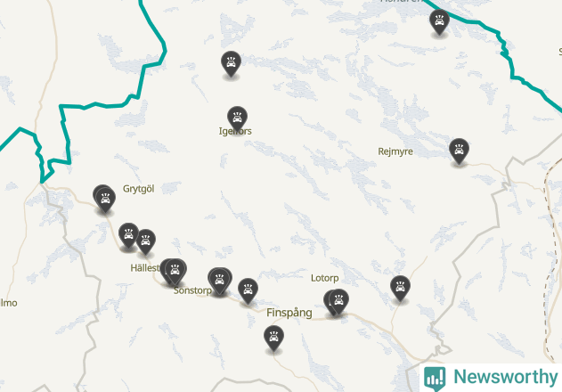Viewport: 562px width, 392px height.
Task: Click the Grytgöl place label
Action: 138,189
